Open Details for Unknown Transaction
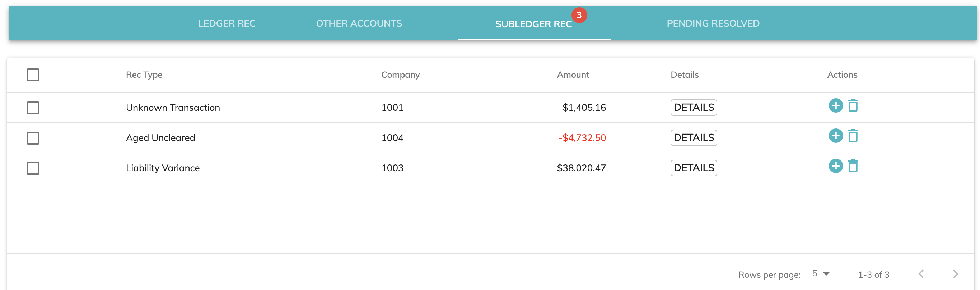The image size is (980, 290). [694, 108]
